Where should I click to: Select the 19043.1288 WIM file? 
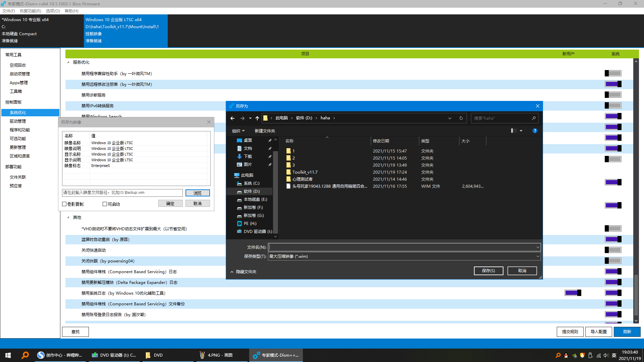330,186
